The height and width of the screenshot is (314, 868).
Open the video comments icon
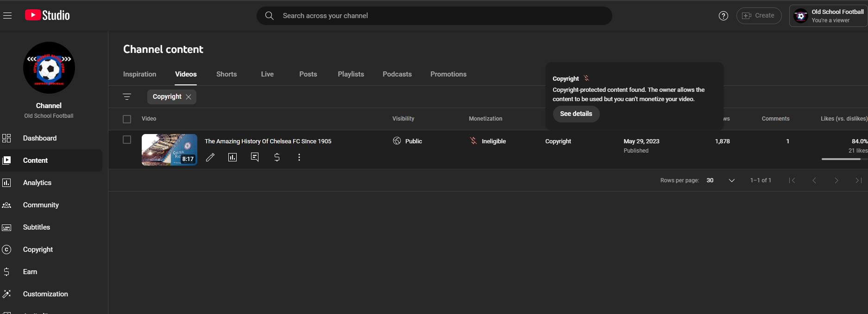click(x=255, y=157)
